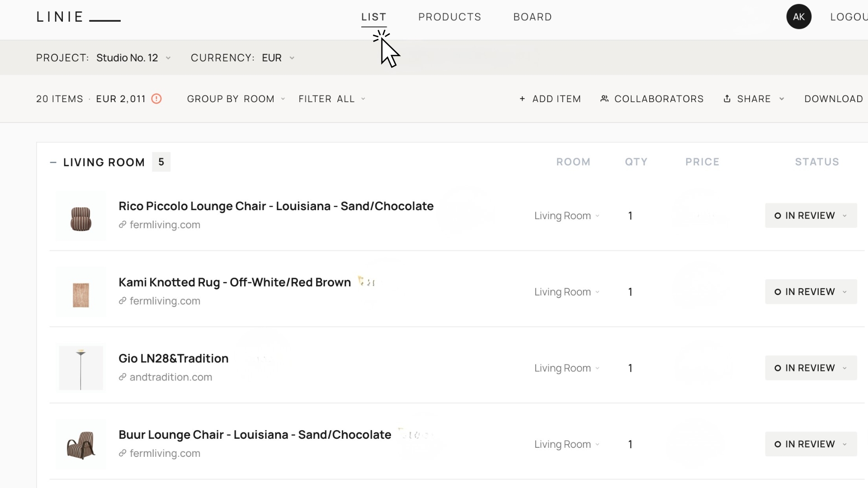This screenshot has height=488, width=868.
Task: Open the andtradition.com link
Action: (171, 377)
